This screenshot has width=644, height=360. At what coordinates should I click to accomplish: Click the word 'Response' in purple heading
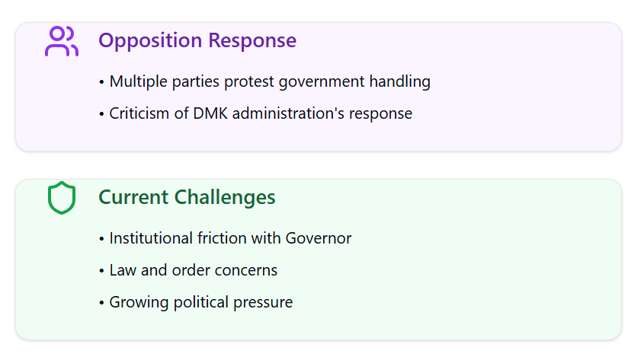pyautogui.click(x=252, y=41)
